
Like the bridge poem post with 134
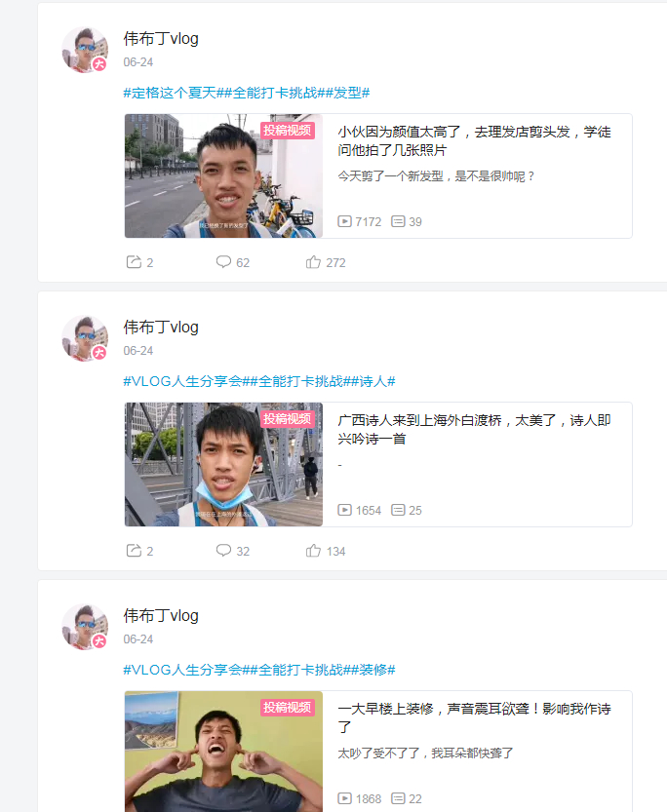tap(313, 551)
